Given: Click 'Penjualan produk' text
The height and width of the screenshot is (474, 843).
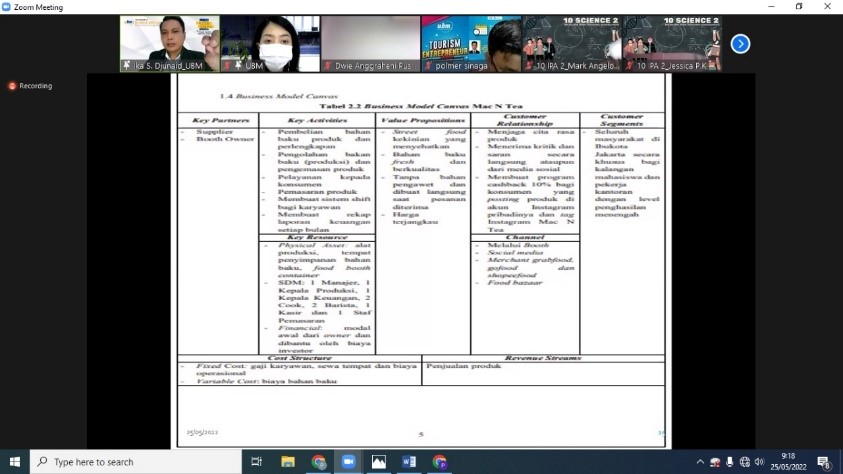Looking at the screenshot, I should [x=463, y=366].
